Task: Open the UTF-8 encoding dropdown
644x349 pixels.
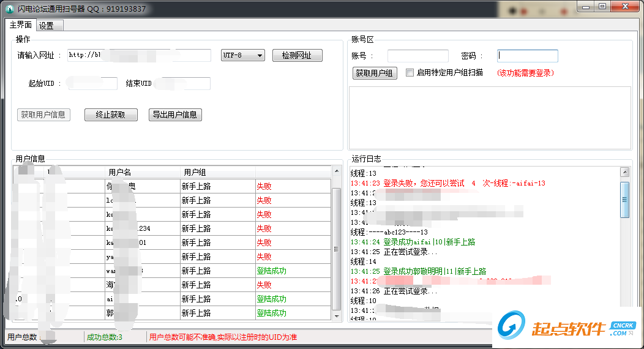Action: click(x=242, y=55)
